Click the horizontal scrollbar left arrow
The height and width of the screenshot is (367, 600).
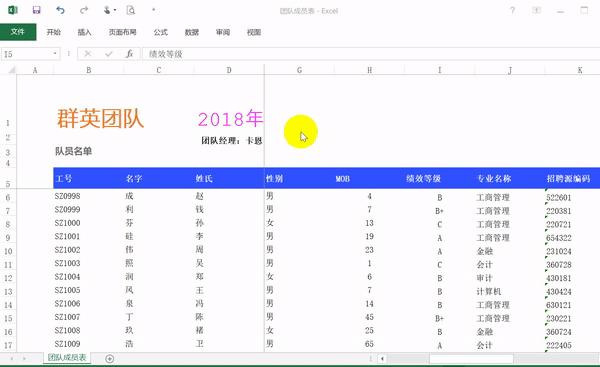pyautogui.click(x=382, y=359)
